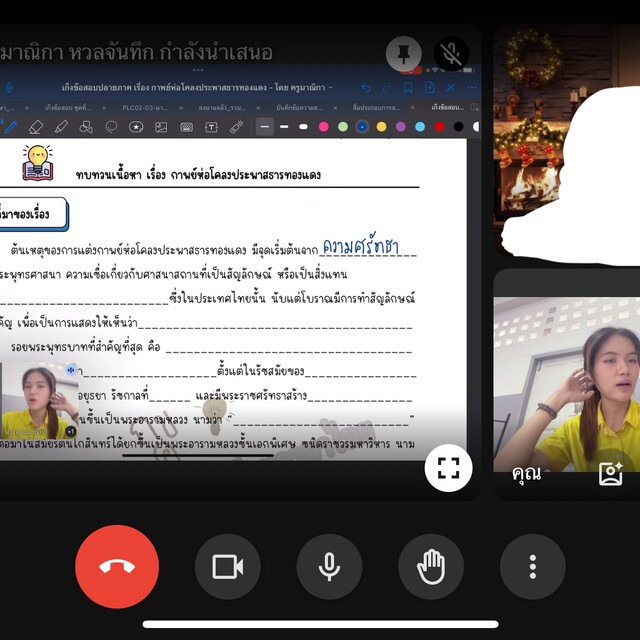Select the eraser tool in shared toolbar
The height and width of the screenshot is (640, 640).
[x=36, y=127]
